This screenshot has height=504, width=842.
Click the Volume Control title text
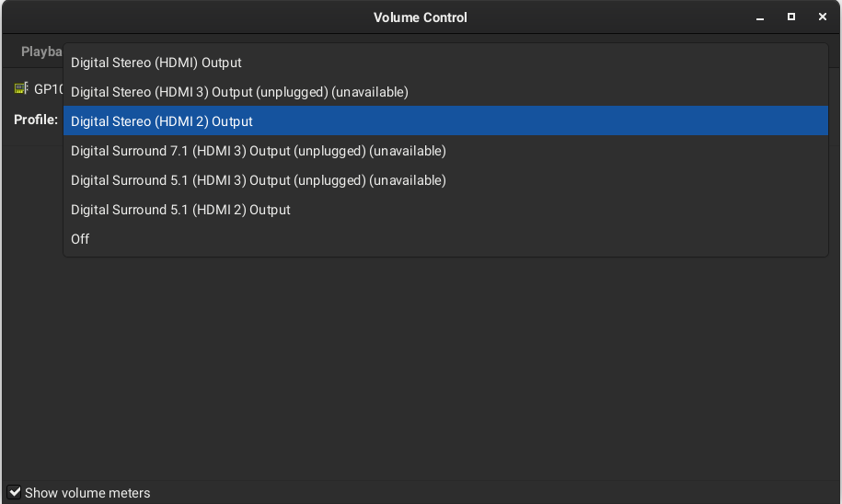coord(421,17)
